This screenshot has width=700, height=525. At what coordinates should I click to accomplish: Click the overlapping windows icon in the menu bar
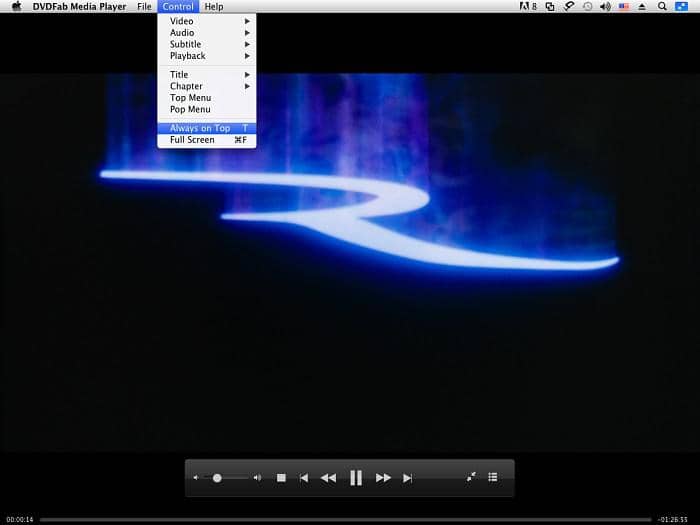pos(550,6)
